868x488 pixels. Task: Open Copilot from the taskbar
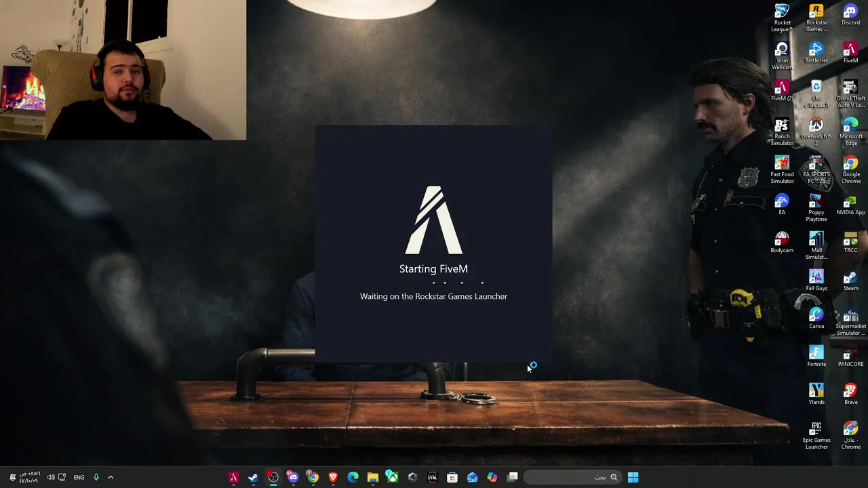[492, 477]
